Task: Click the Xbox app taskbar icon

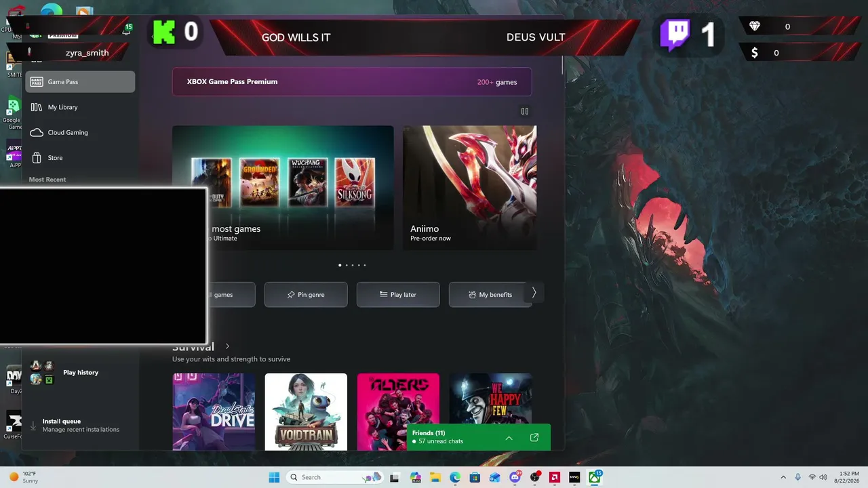Action: (x=595, y=477)
